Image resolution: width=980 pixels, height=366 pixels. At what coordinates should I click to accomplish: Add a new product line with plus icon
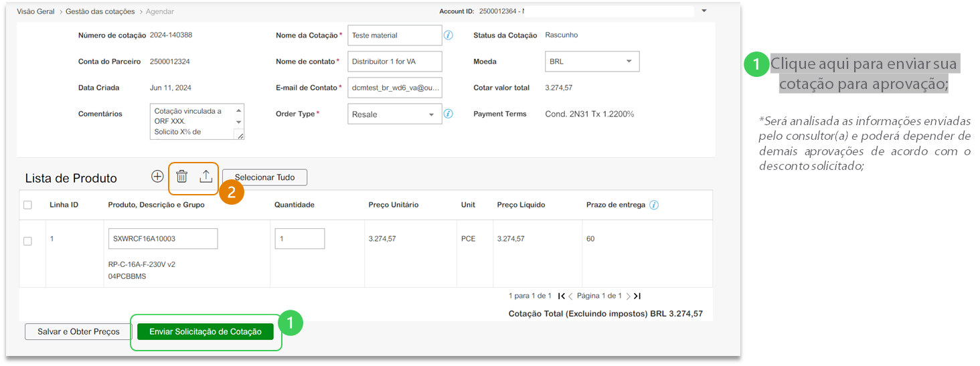pos(157,177)
